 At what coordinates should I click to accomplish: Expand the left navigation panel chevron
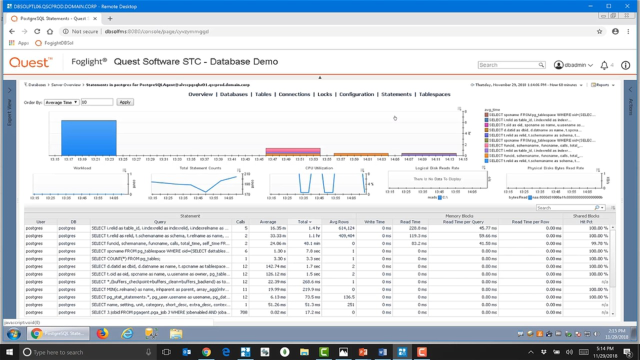(10, 90)
